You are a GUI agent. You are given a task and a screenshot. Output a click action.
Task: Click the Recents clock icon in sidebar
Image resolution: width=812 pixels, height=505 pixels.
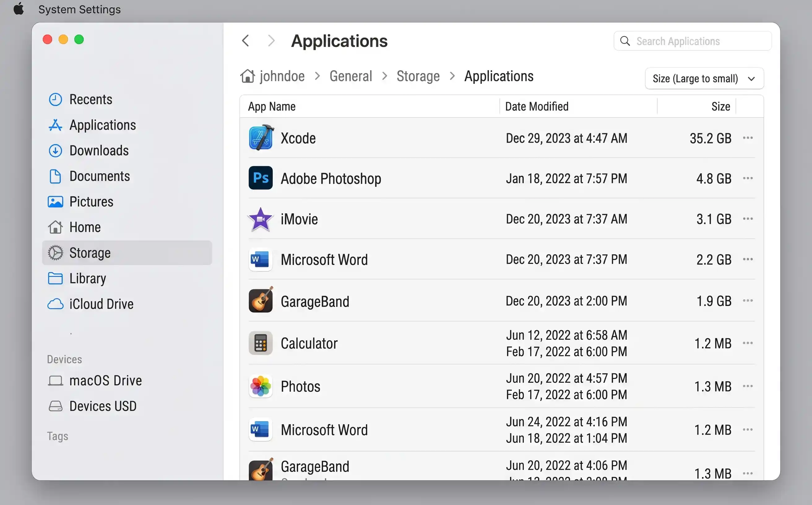(55, 100)
